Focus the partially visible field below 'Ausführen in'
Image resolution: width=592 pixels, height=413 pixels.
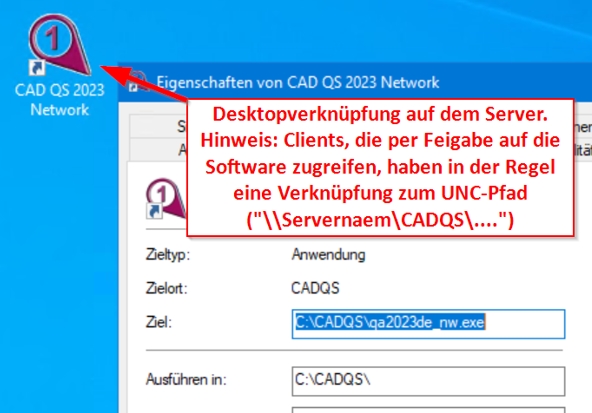[x=428, y=410]
